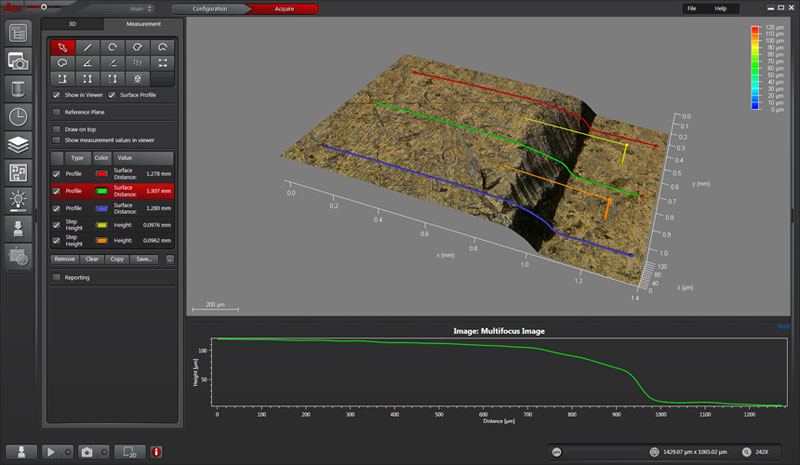Select the angle measurement tool
This screenshot has height=465, width=800.
[x=88, y=62]
